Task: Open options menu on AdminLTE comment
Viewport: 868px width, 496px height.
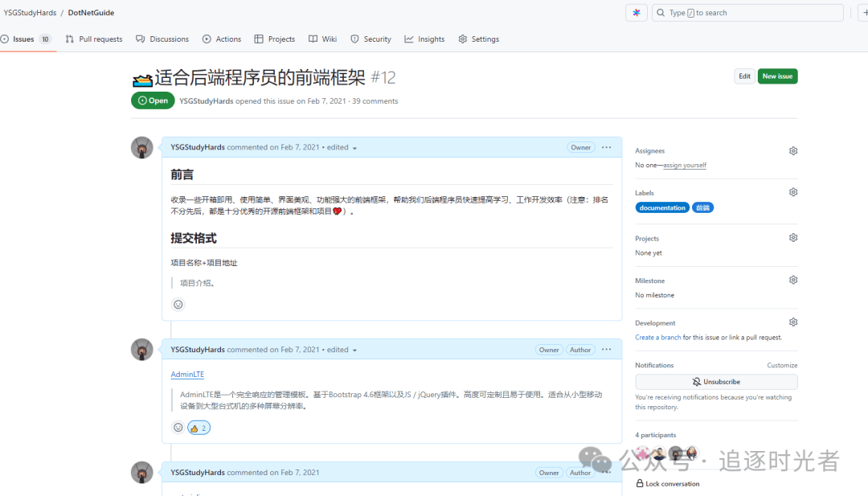Action: coord(606,350)
